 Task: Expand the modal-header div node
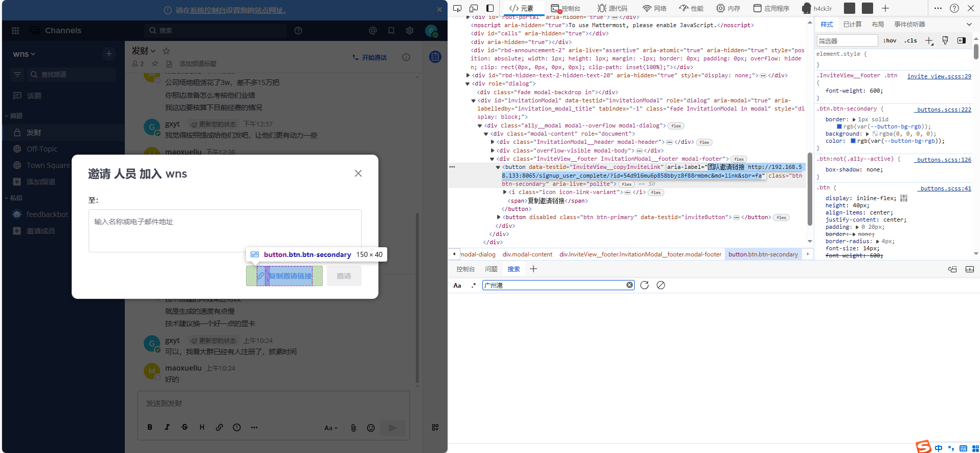coord(493,142)
